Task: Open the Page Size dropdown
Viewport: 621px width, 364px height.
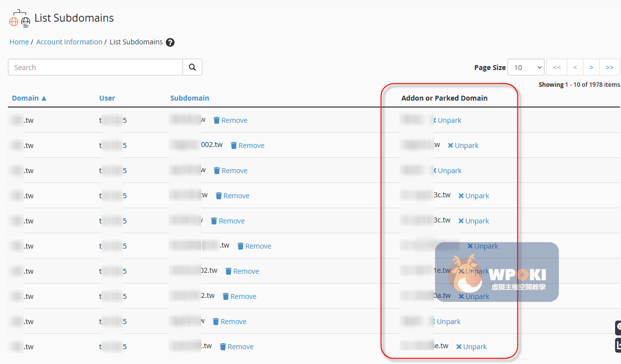Action: pyautogui.click(x=526, y=68)
